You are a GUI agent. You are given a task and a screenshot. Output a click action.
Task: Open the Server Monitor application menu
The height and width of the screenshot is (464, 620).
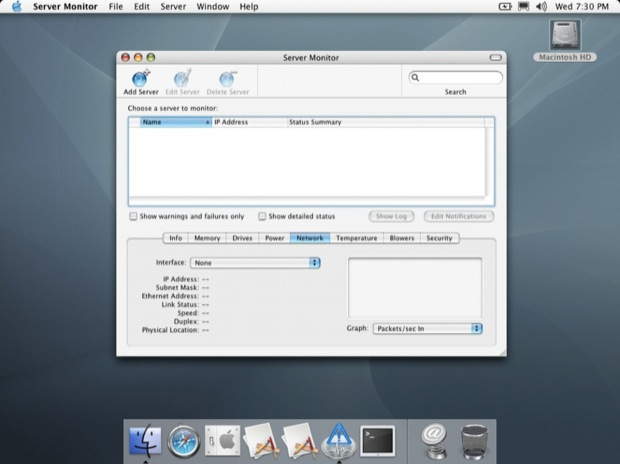point(65,6)
